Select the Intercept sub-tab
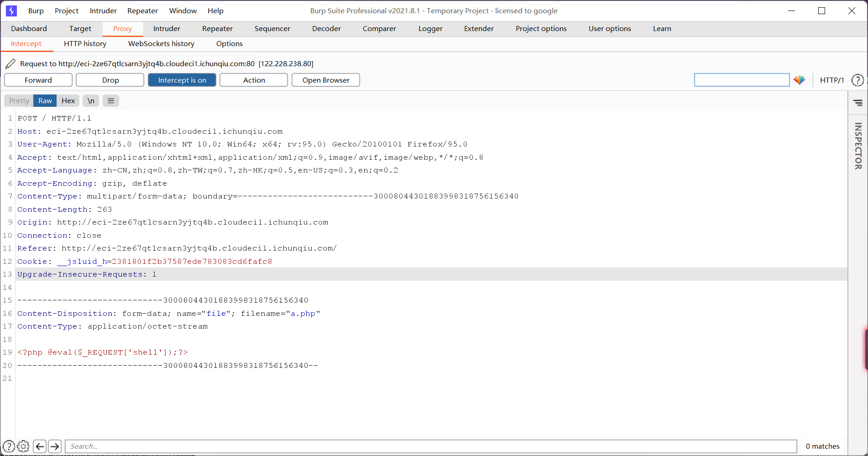The width and height of the screenshot is (868, 456). pos(26,44)
